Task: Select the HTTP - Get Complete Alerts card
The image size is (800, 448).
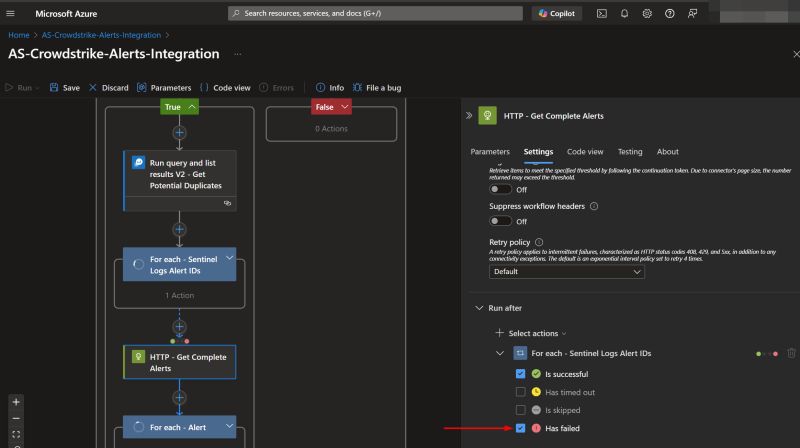Action: tap(180, 362)
